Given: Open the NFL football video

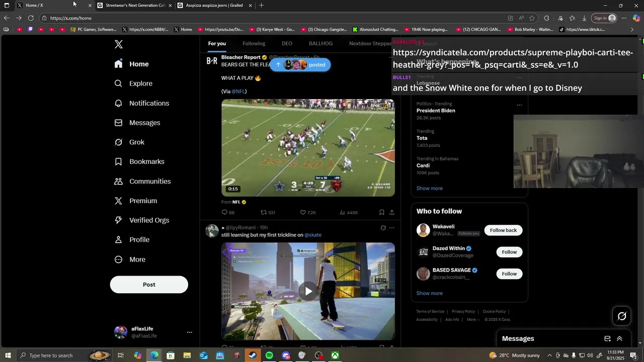Looking at the screenshot, I should tap(308, 148).
